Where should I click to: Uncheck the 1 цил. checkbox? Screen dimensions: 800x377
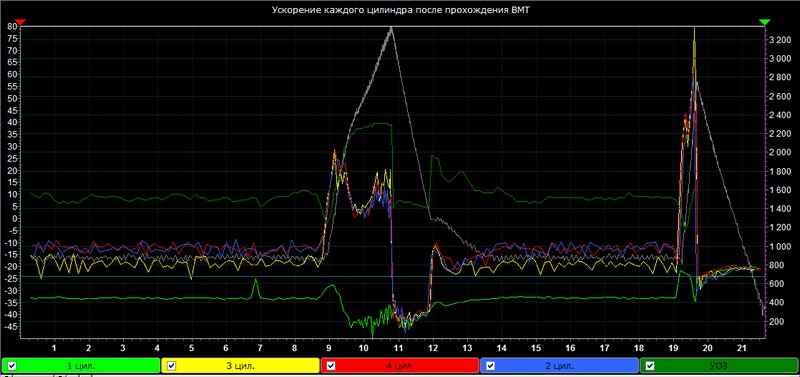pyautogui.click(x=12, y=365)
